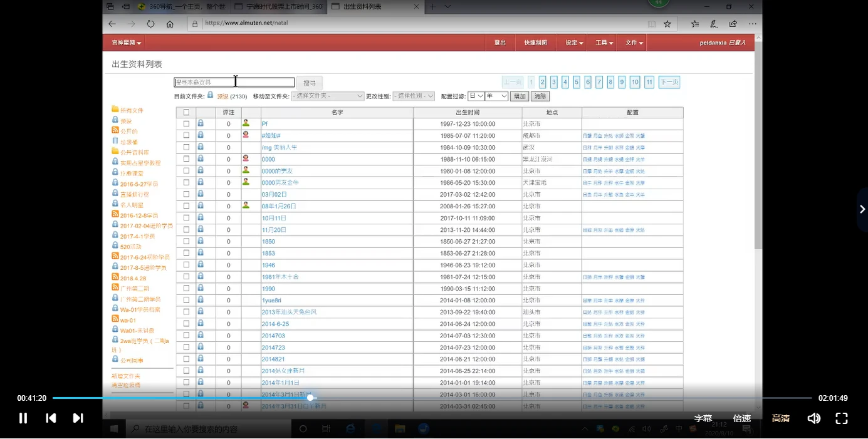Expand the 宫神星网 menu

(126, 43)
